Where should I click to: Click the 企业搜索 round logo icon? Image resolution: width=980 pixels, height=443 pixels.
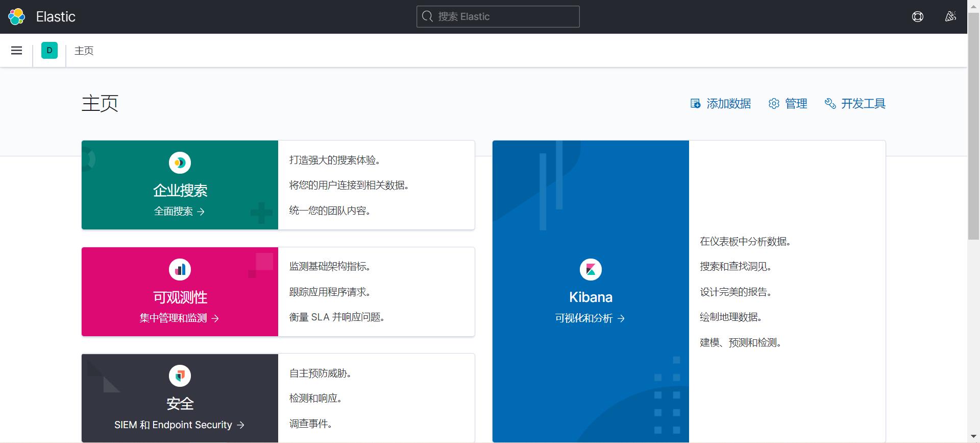tap(180, 163)
